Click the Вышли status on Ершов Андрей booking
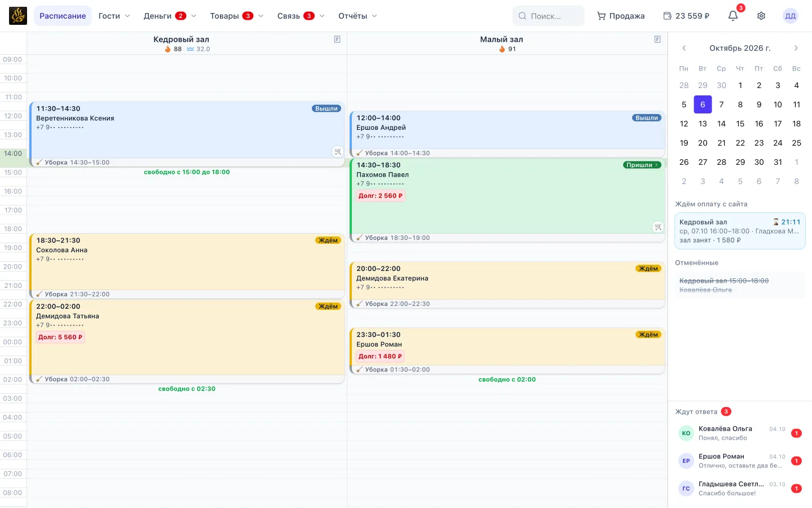The image size is (812, 508). (647, 118)
